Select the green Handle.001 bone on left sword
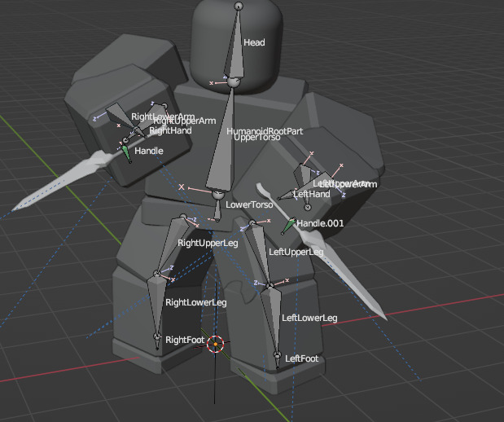The width and height of the screenshot is (504, 422). click(288, 226)
